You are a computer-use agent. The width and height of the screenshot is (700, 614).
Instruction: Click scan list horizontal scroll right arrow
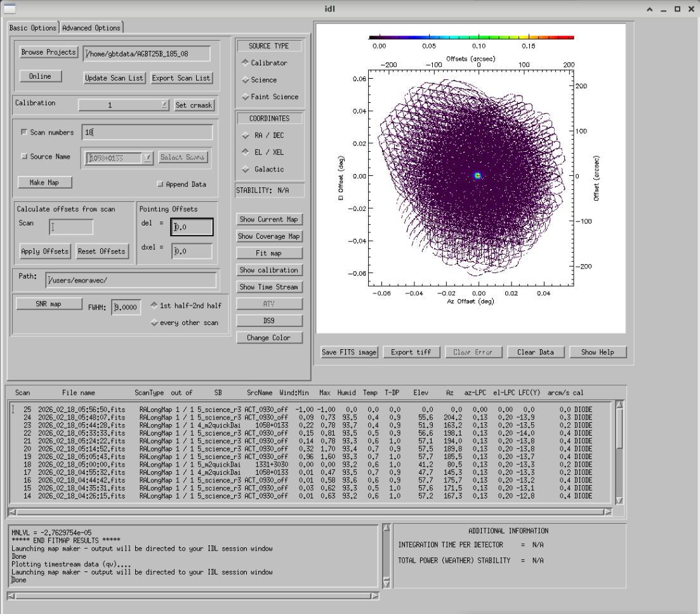(x=607, y=512)
